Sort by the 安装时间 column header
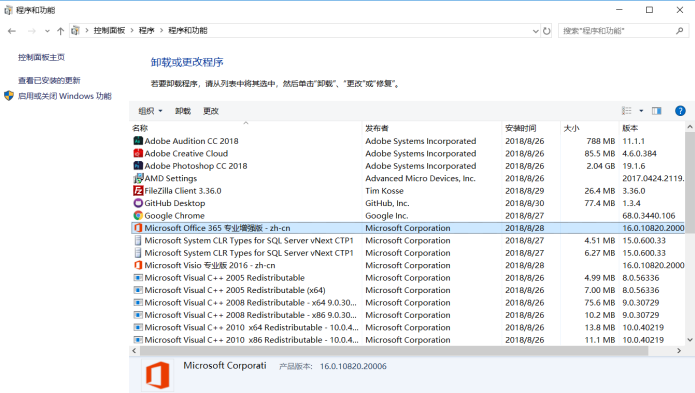 pyautogui.click(x=531, y=128)
